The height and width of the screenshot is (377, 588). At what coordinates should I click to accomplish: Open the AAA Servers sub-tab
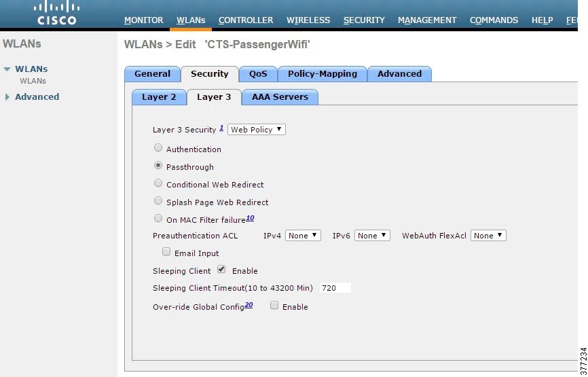click(280, 97)
